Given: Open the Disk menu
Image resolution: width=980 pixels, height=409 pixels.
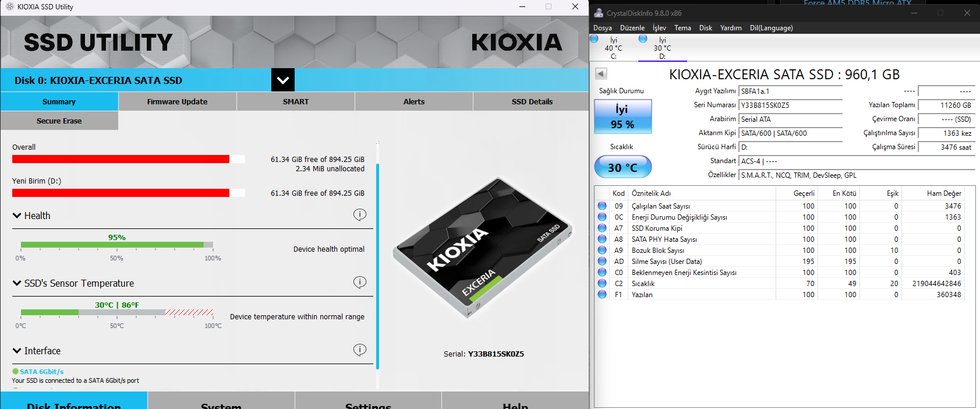Looking at the screenshot, I should tap(706, 28).
